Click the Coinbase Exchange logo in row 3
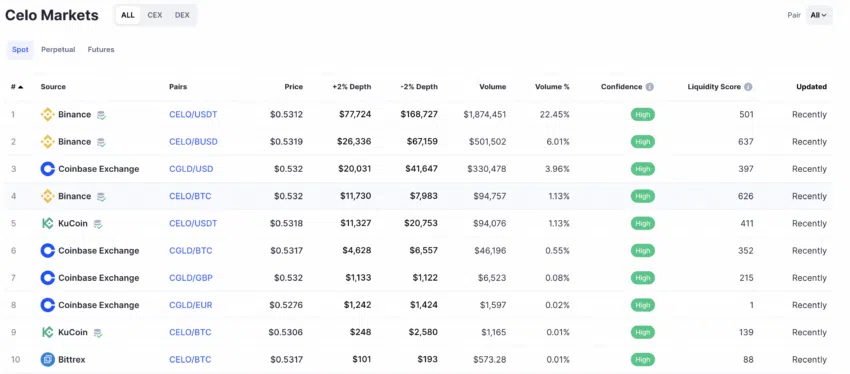The width and height of the screenshot is (850, 374). pyautogui.click(x=48, y=169)
